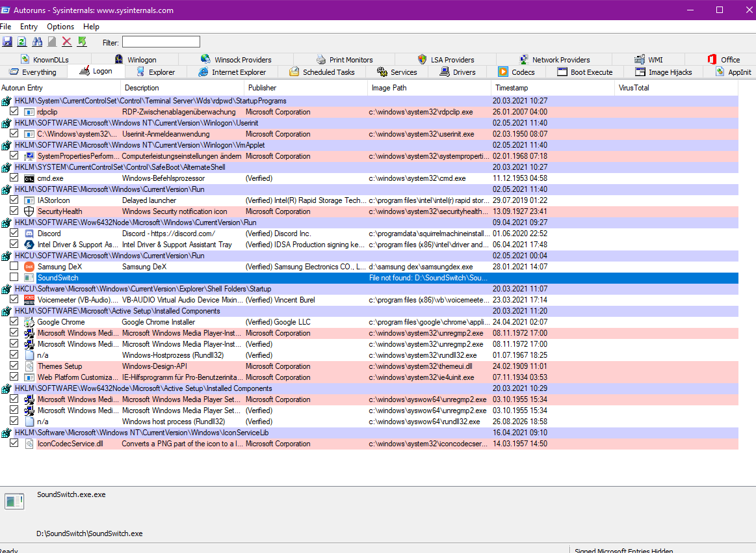This screenshot has height=553, width=756.
Task: Click the Themes Setup entry icon
Action: click(29, 366)
